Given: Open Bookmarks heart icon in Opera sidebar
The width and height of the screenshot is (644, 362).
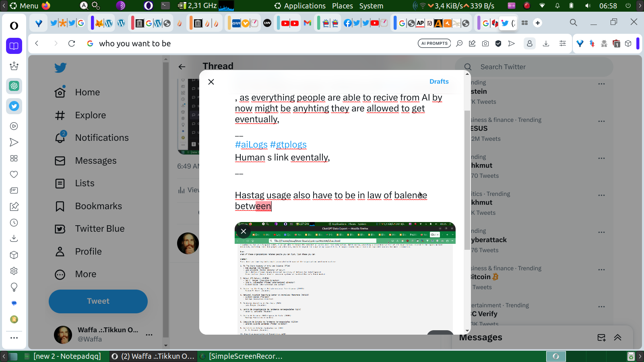Looking at the screenshot, I should 14,175.
